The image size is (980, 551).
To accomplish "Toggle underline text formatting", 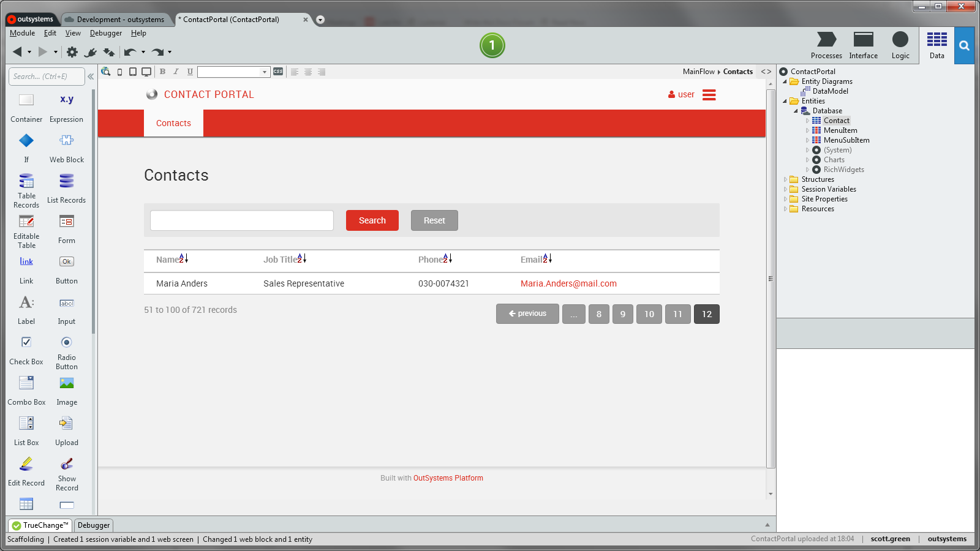I will pos(190,72).
